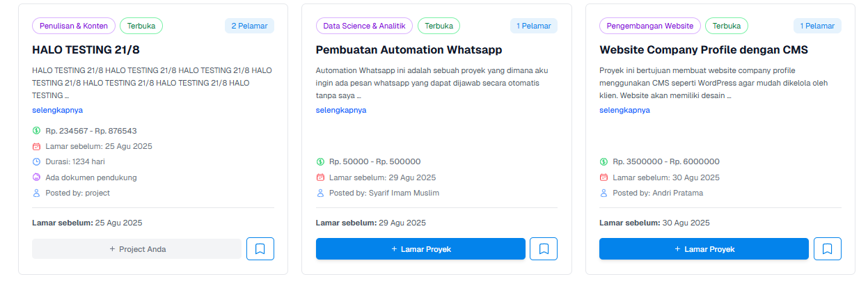Screen dimensions: 868x286
Task: Click Lamar Proyek for Automation Whatsapp
Action: (420, 248)
